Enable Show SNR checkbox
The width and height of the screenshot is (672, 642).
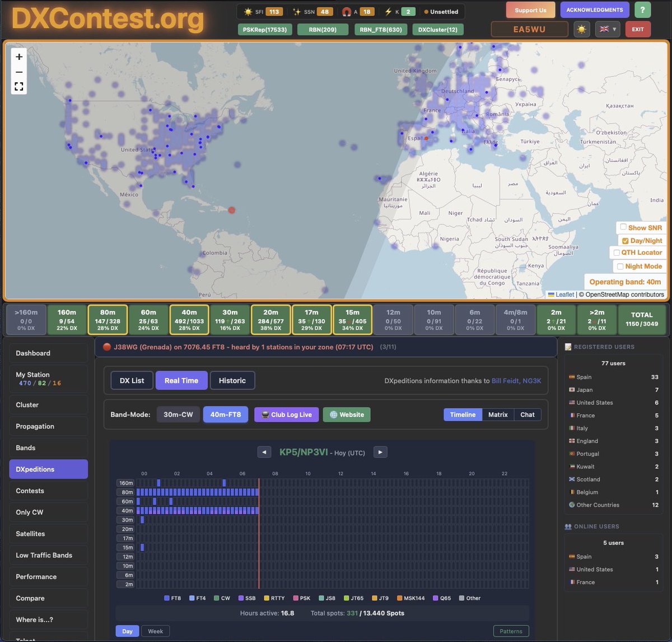coord(623,227)
